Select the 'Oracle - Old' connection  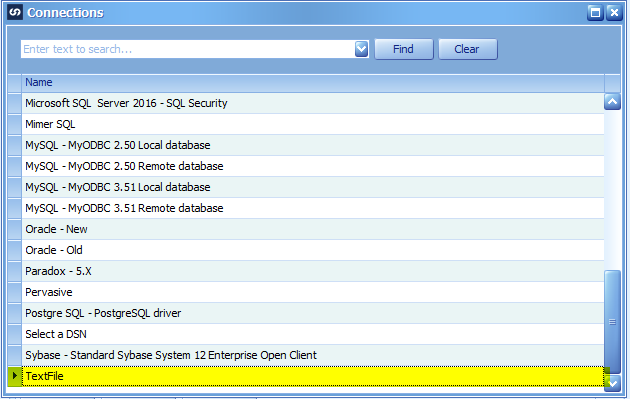(x=313, y=250)
